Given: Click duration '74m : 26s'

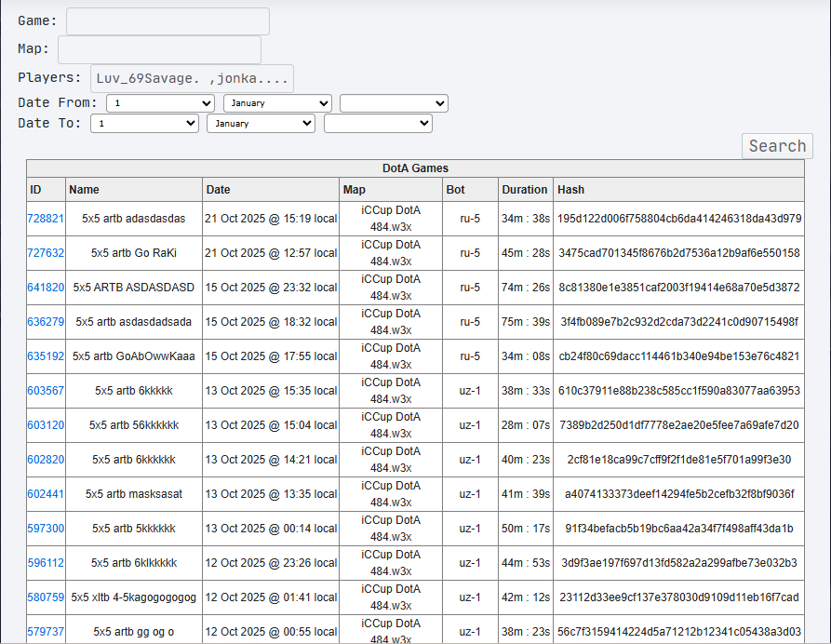Looking at the screenshot, I should click(526, 288).
